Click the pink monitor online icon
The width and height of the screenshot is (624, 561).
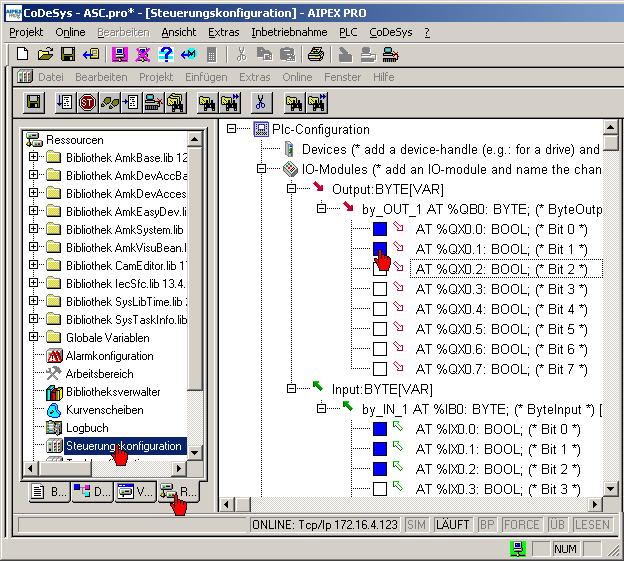pos(120,54)
